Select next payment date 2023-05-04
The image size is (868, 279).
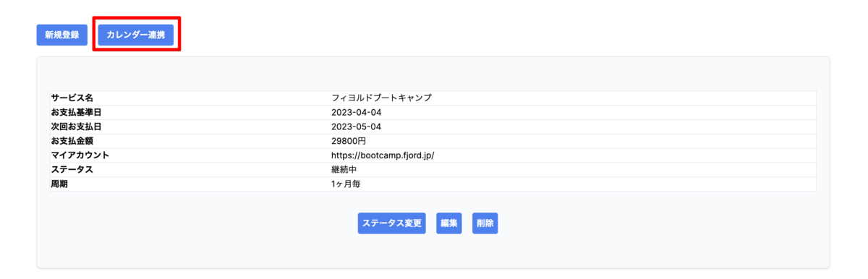click(x=356, y=126)
